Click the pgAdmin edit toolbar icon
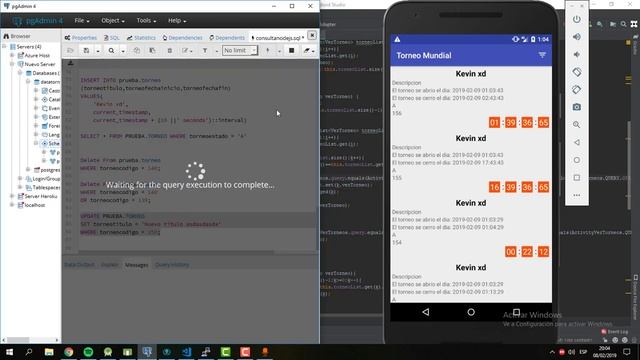The image size is (640, 360). click(x=185, y=51)
